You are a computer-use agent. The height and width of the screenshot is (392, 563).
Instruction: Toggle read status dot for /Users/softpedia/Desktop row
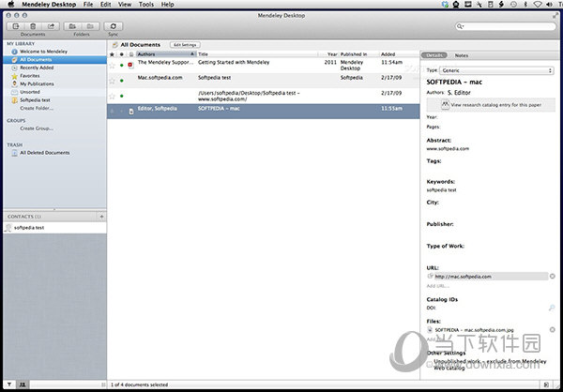click(x=122, y=97)
